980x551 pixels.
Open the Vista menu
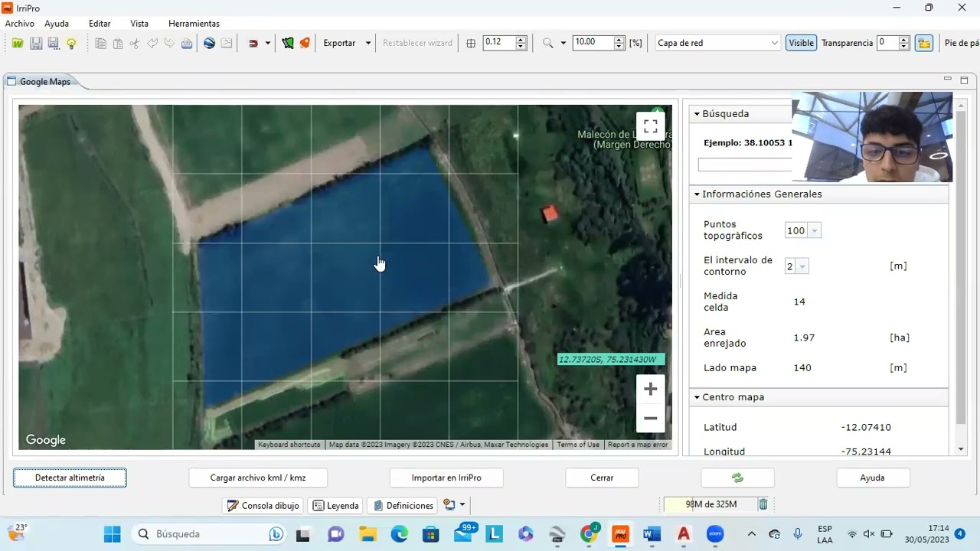pyautogui.click(x=139, y=24)
